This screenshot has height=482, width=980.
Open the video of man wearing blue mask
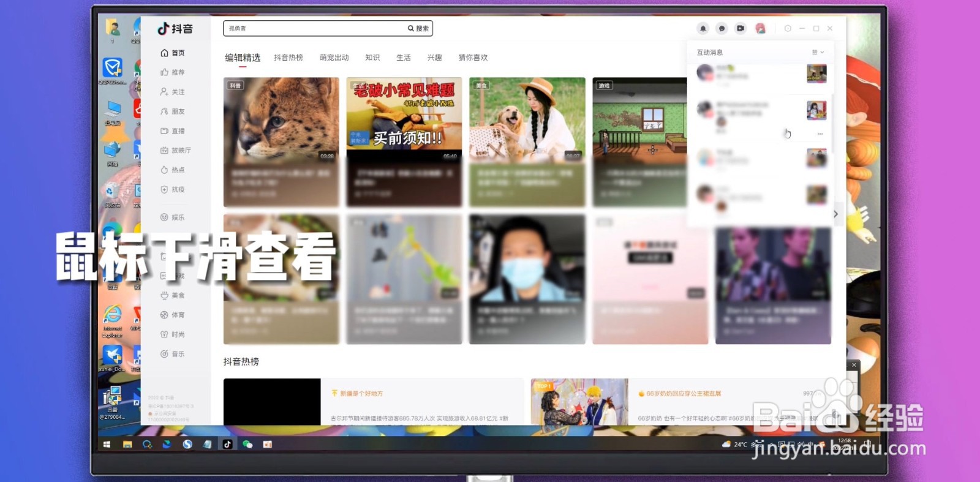click(527, 257)
